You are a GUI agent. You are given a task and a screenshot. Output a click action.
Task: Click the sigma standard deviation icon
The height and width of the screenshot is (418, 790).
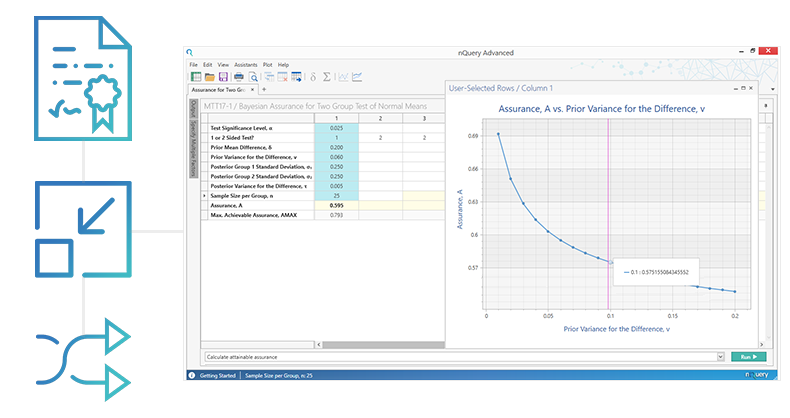(326, 77)
